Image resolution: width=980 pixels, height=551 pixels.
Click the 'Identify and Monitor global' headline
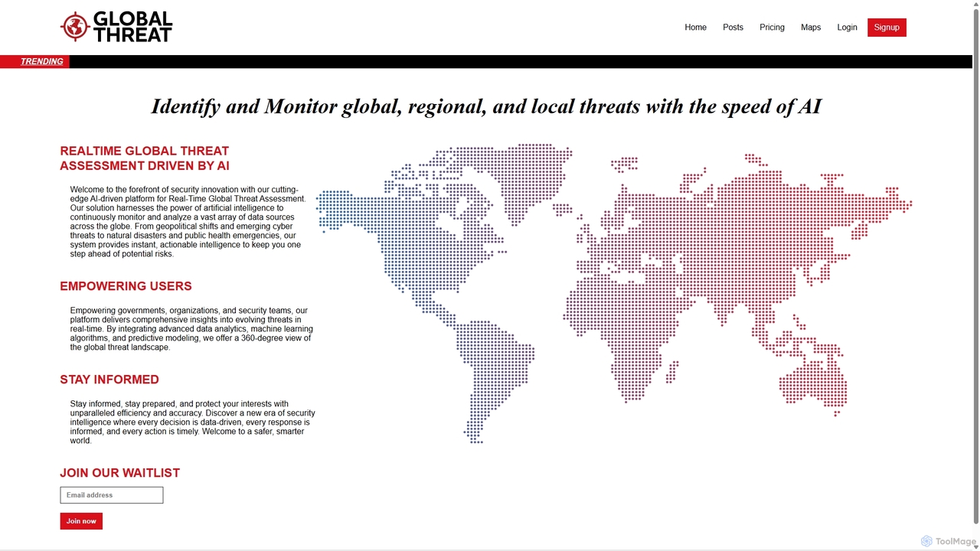486,106
